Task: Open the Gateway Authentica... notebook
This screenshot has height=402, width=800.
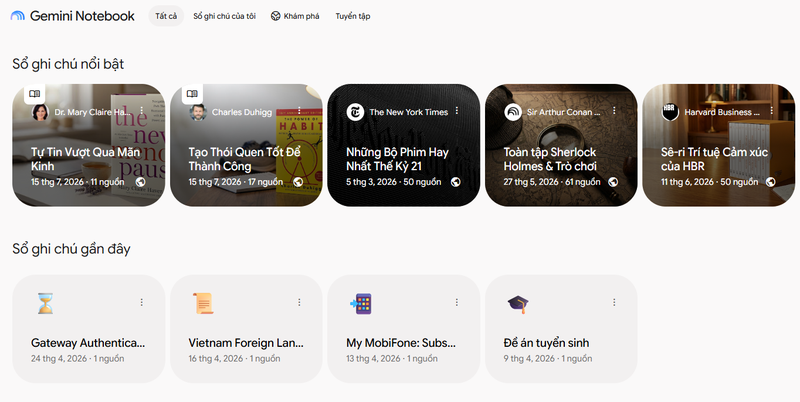Action: point(89,329)
